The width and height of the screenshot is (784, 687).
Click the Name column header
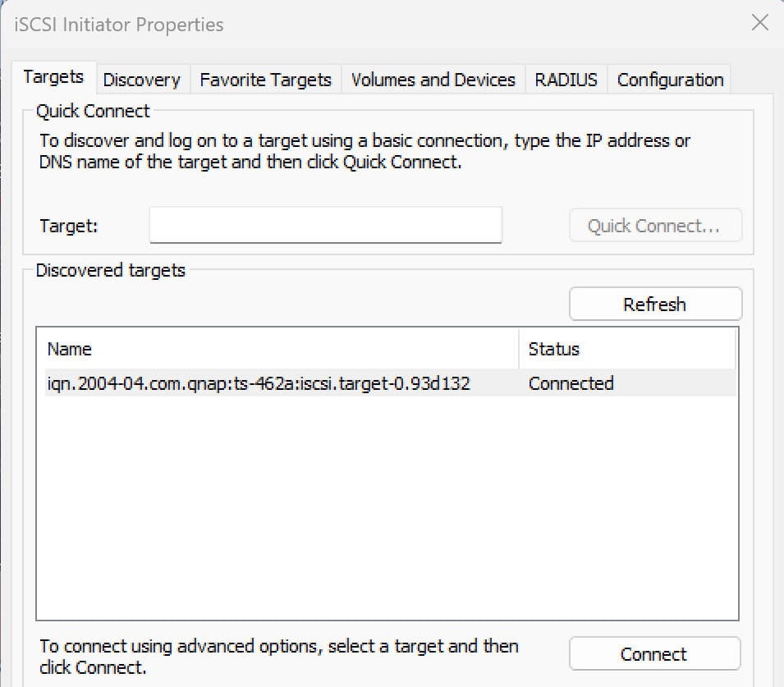[70, 349]
